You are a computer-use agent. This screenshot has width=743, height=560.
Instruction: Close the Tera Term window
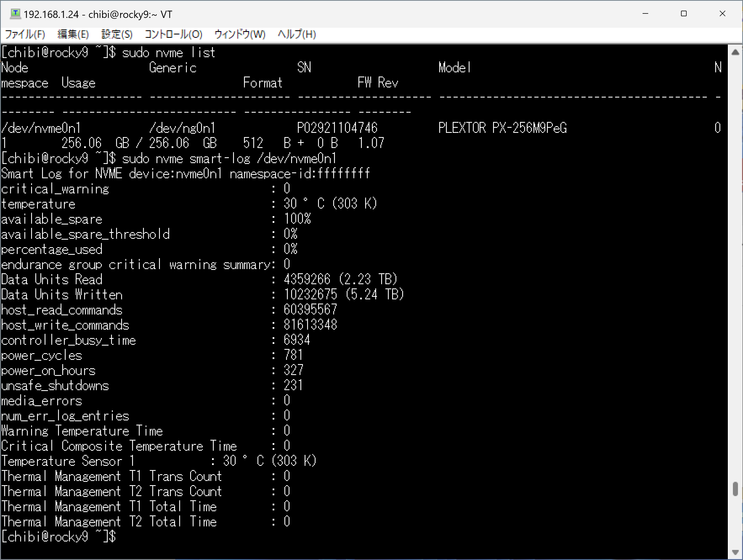[722, 14]
